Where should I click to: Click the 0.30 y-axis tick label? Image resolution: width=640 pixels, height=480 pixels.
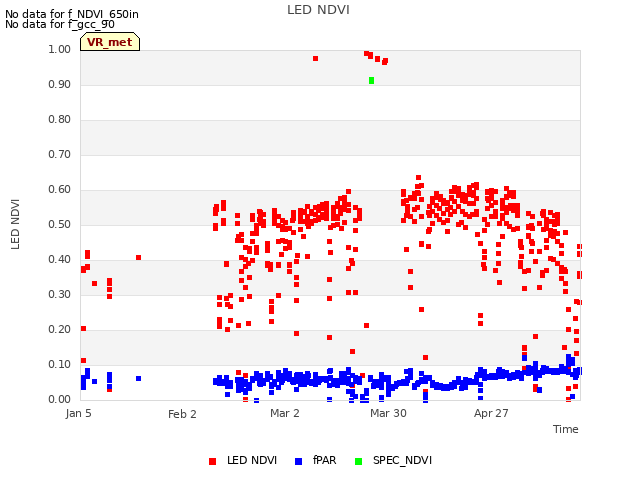click(x=60, y=295)
